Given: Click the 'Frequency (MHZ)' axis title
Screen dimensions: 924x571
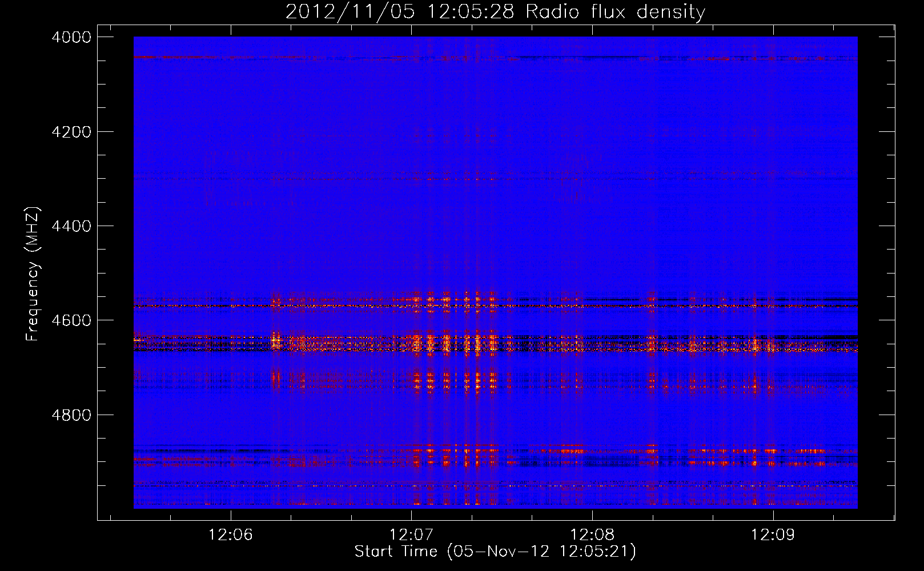Looking at the screenshot, I should coord(33,274).
